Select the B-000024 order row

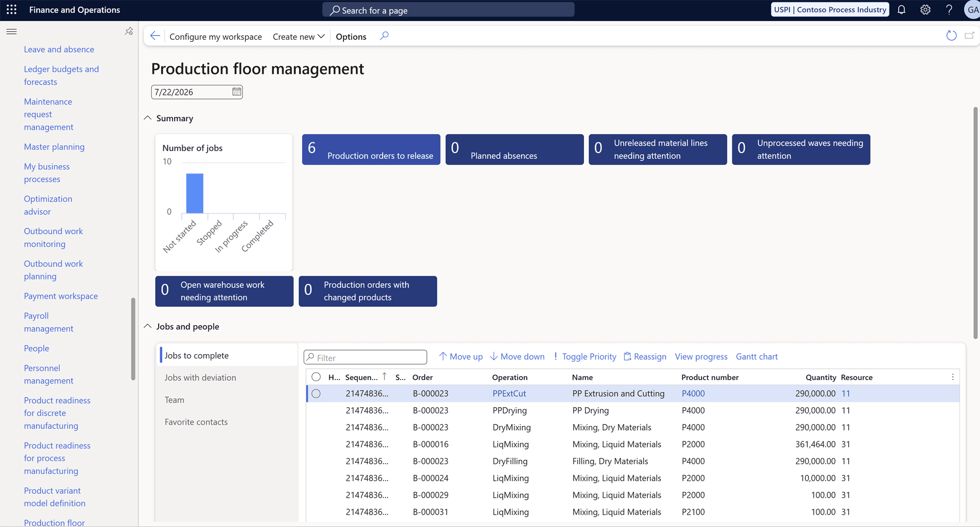click(632, 478)
